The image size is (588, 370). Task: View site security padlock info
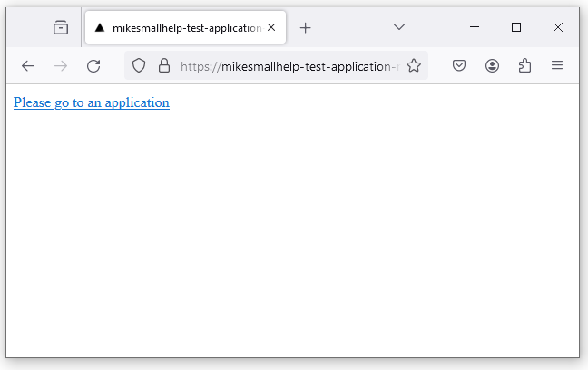(164, 65)
